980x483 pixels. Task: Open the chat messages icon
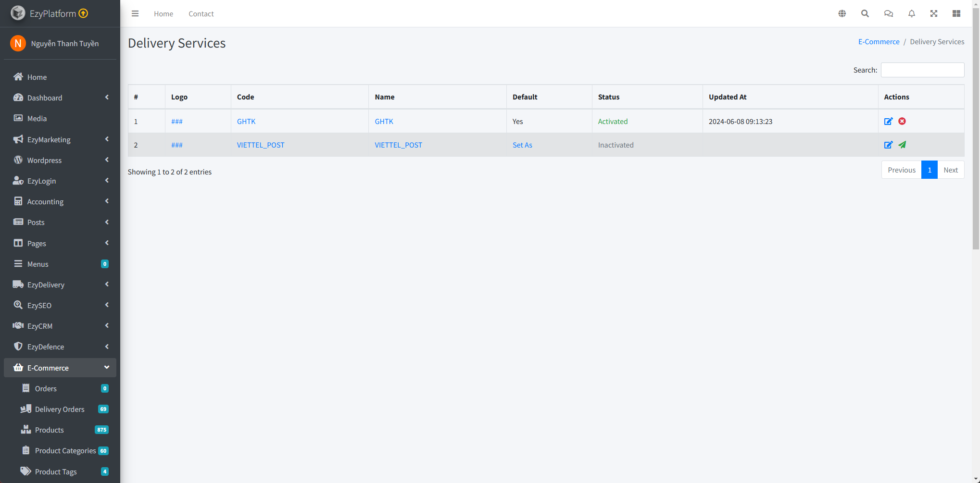click(x=888, y=13)
